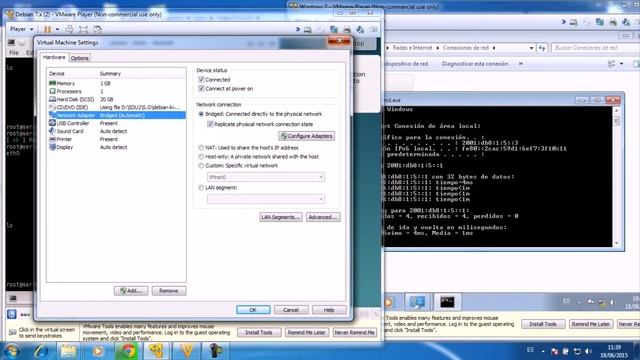The width and height of the screenshot is (640, 360).
Task: Select Display device row
Action: (116, 147)
